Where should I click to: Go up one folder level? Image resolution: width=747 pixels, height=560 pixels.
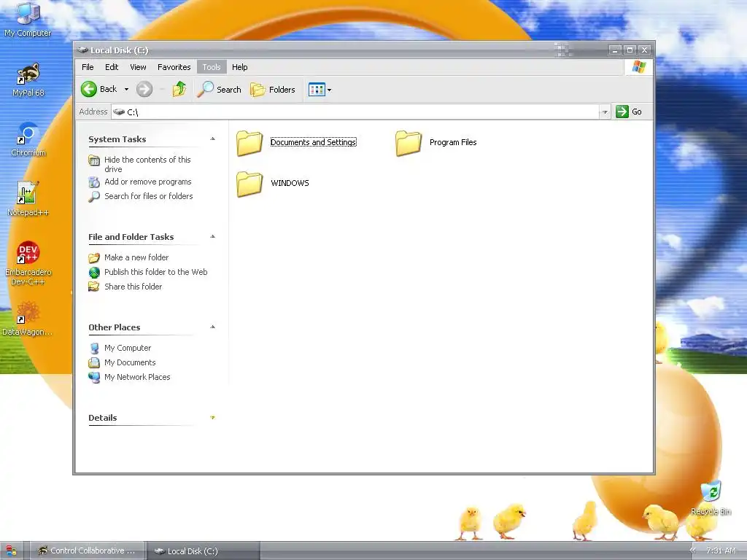point(179,89)
